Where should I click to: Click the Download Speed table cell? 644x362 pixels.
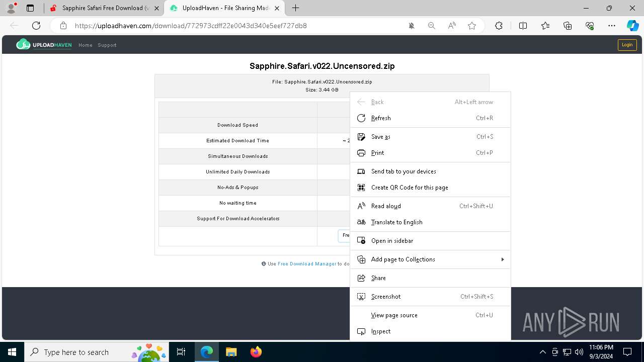tap(238, 125)
